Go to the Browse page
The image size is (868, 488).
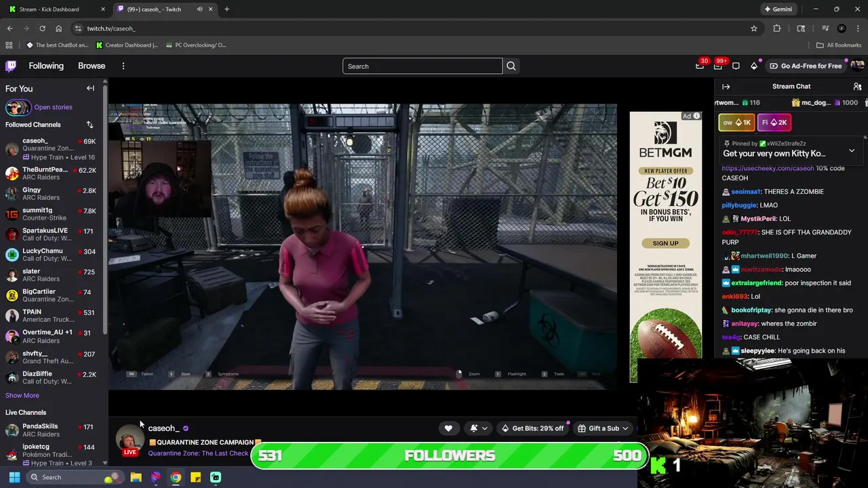[92, 66]
